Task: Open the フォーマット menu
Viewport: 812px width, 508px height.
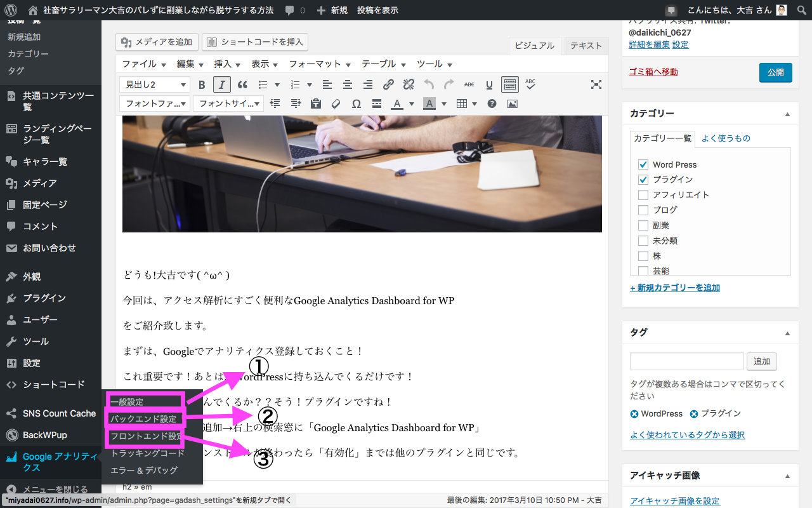Action: [320, 64]
